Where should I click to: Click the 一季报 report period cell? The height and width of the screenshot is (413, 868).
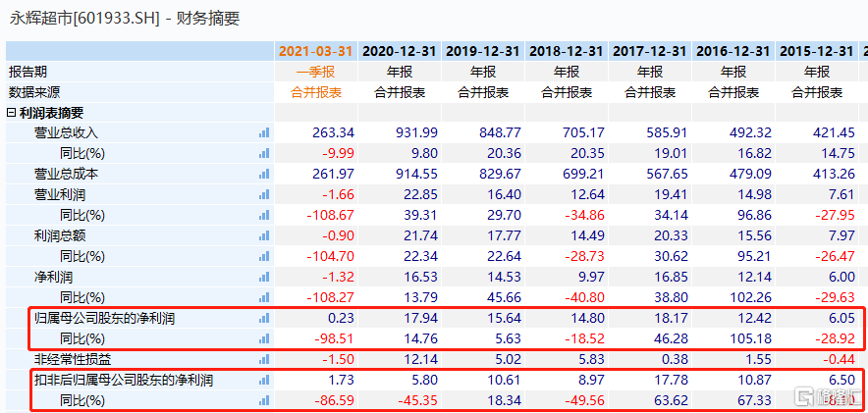[316, 72]
